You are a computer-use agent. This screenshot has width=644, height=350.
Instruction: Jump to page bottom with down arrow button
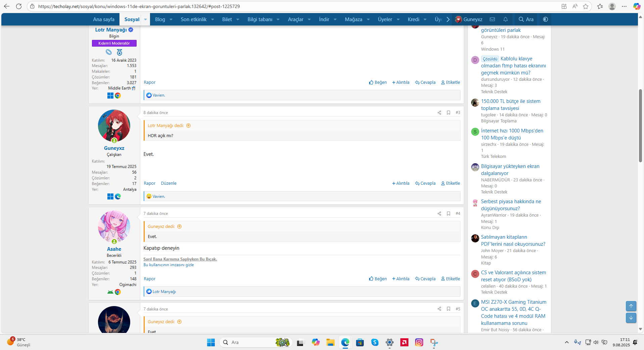[631, 317]
